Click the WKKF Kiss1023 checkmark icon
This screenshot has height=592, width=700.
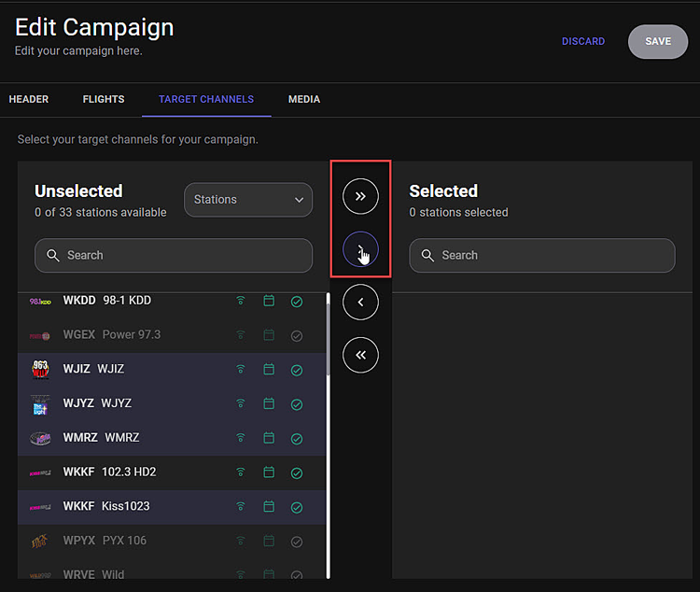click(297, 508)
